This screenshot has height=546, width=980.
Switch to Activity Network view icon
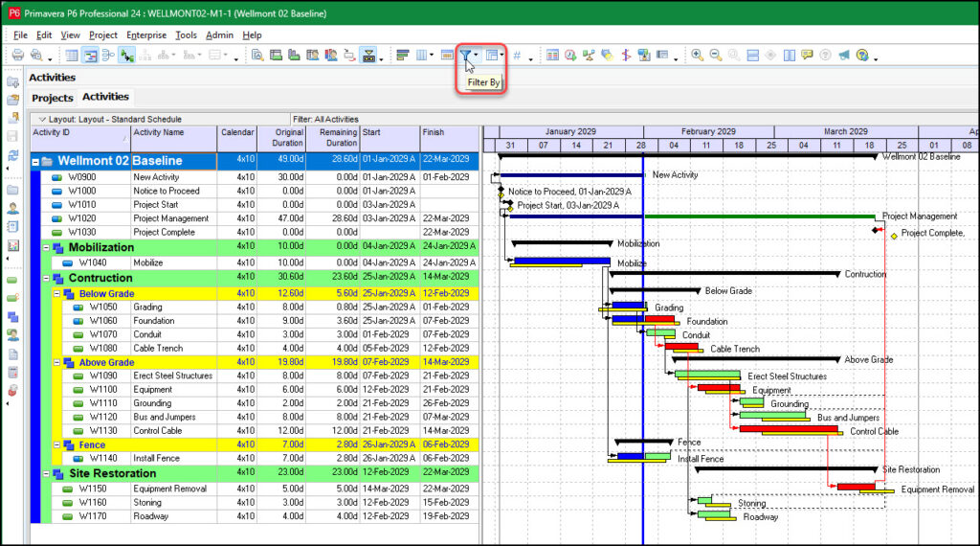pos(108,56)
